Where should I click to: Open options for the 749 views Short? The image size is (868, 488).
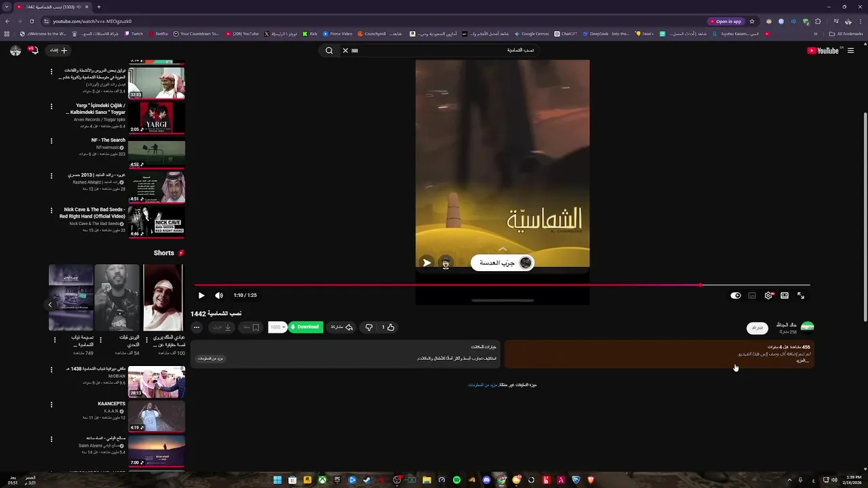[55, 340]
